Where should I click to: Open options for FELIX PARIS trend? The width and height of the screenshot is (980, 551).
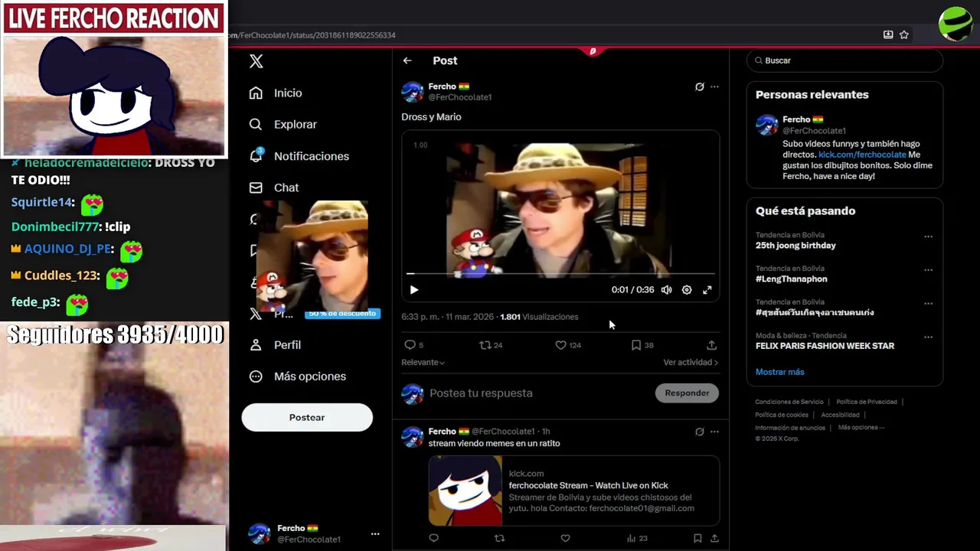928,337
